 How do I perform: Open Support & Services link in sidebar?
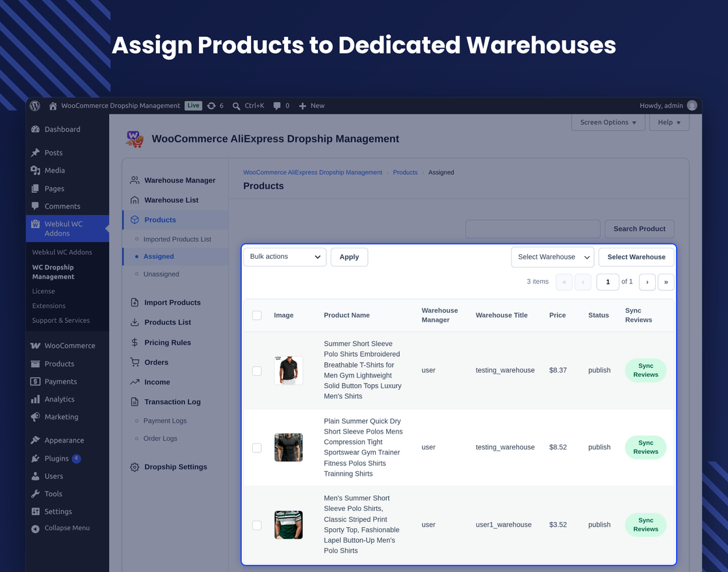[x=61, y=320]
